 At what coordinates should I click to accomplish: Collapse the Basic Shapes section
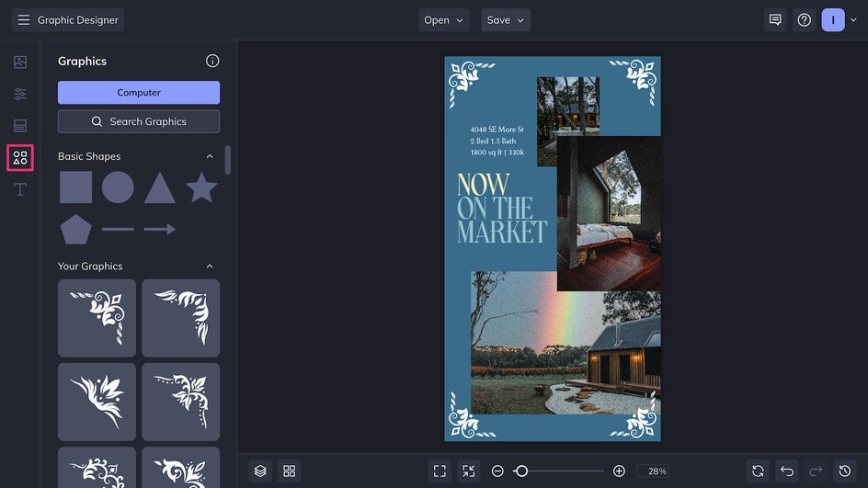pyautogui.click(x=210, y=156)
